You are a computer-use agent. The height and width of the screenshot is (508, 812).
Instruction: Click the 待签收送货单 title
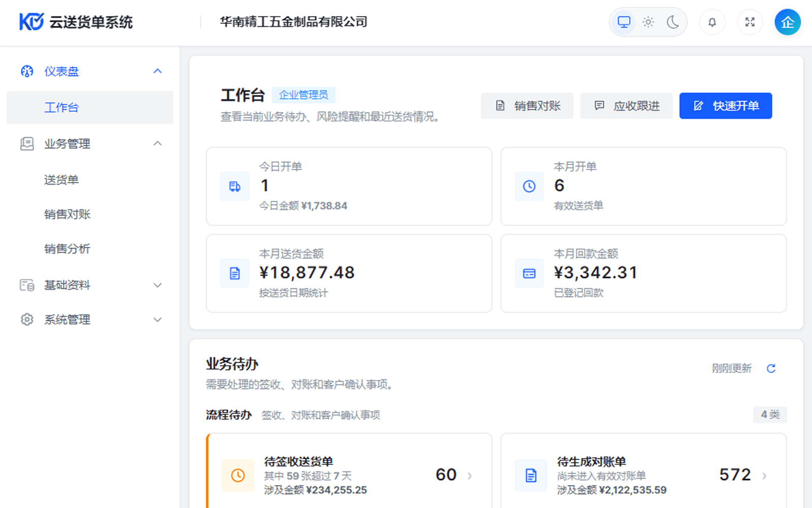coord(298,461)
